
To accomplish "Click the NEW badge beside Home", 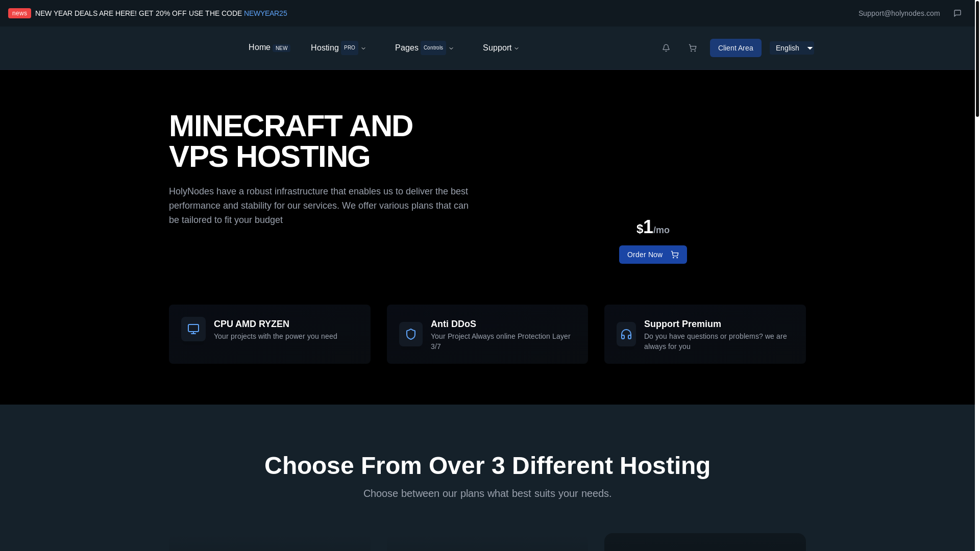I will (x=281, y=48).
